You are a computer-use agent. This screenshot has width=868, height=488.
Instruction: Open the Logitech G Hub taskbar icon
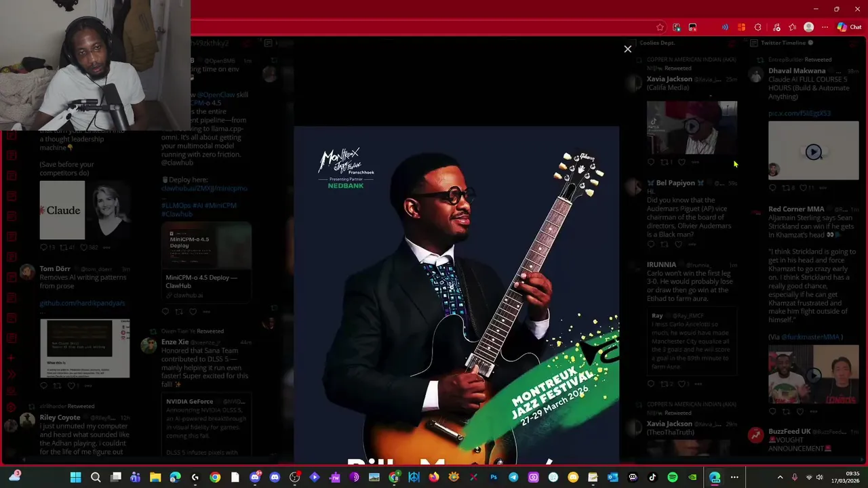point(195,477)
